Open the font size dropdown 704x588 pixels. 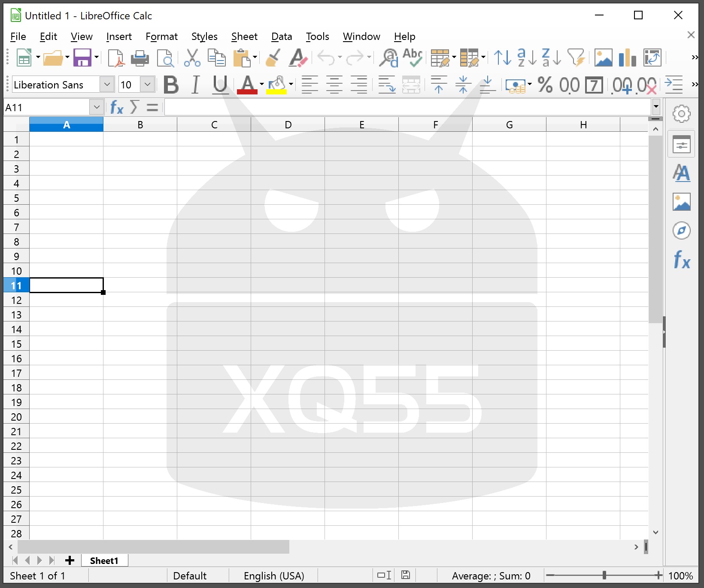coord(147,85)
